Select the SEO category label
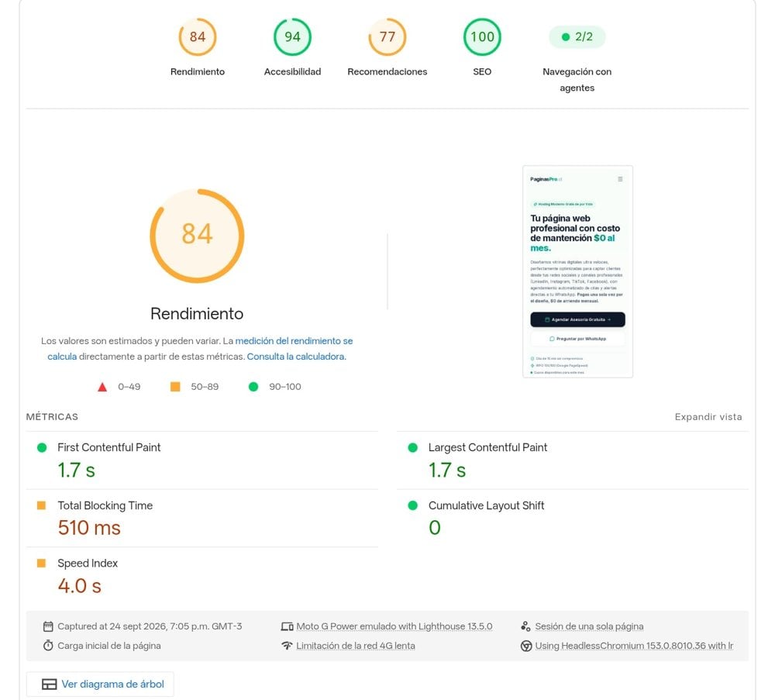 click(x=482, y=71)
